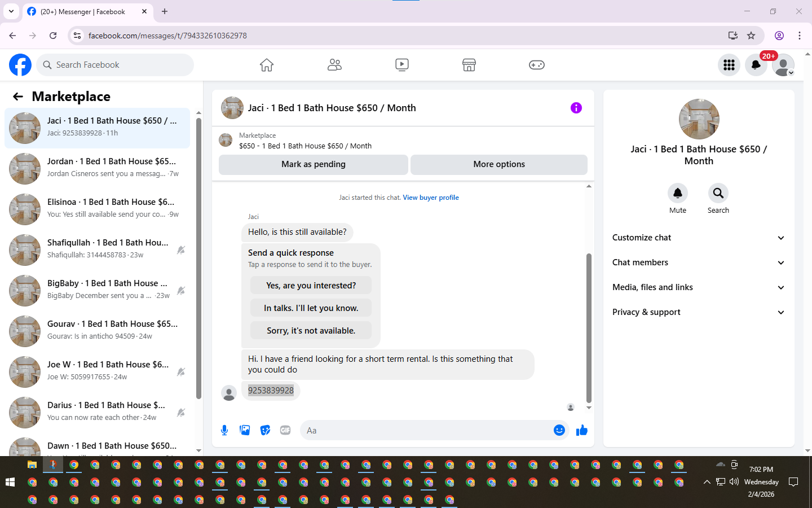Open a new browser tab
The width and height of the screenshot is (812, 508).
[x=165, y=11]
